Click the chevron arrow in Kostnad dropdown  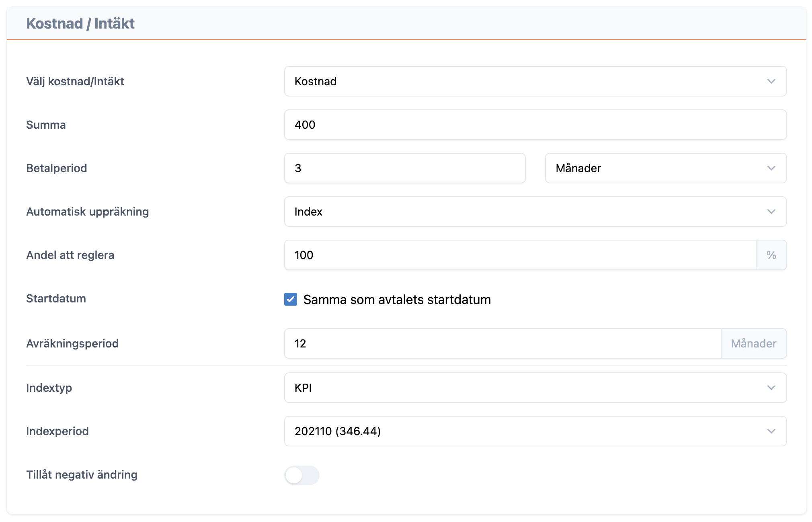tap(771, 81)
